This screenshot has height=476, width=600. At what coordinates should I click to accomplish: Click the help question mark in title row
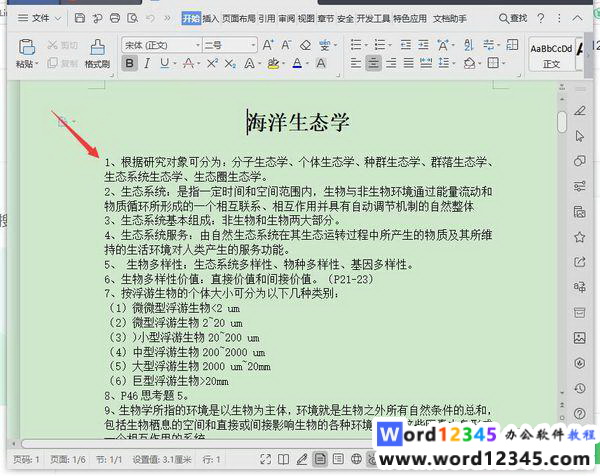coord(540,18)
